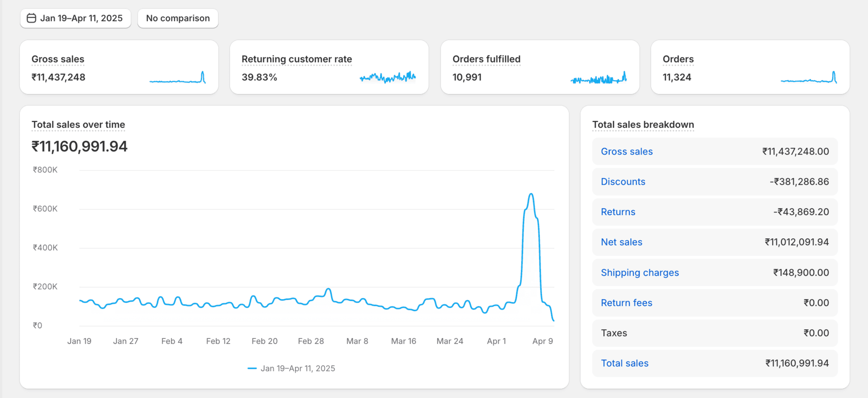Open the Returning customer rate report

(297, 59)
